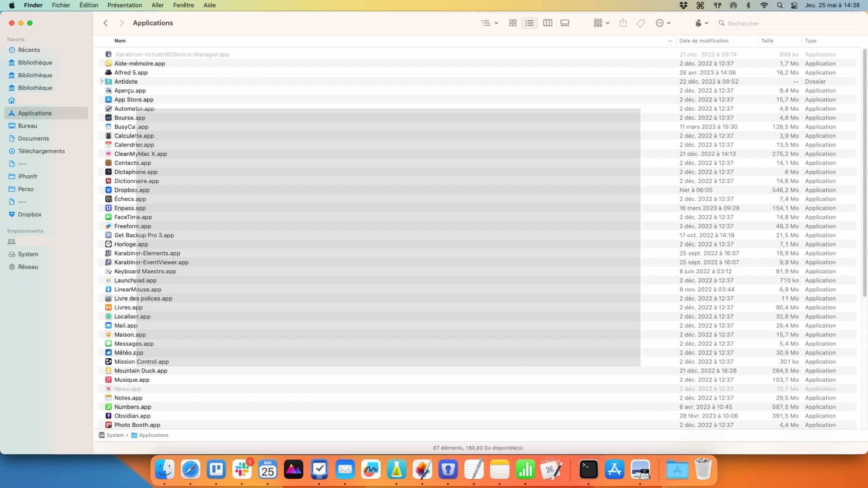Open the Présentation menu
Screen dimensions: 868x488
(125, 5)
